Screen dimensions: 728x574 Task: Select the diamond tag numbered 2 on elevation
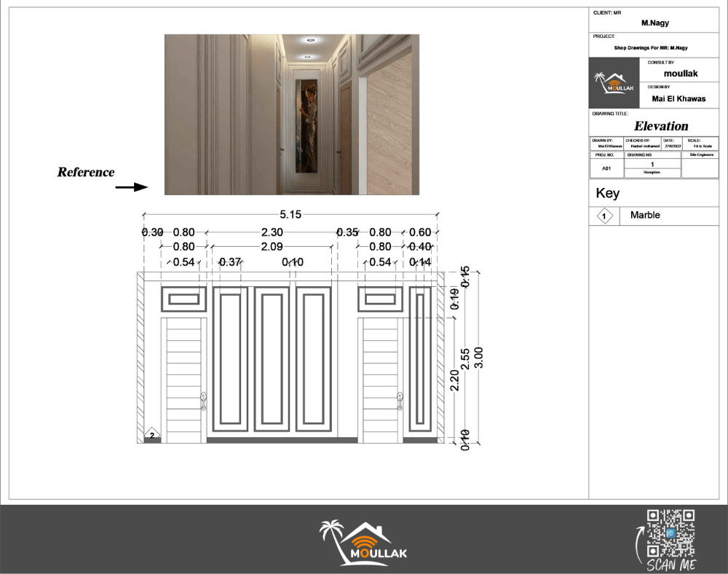(152, 435)
